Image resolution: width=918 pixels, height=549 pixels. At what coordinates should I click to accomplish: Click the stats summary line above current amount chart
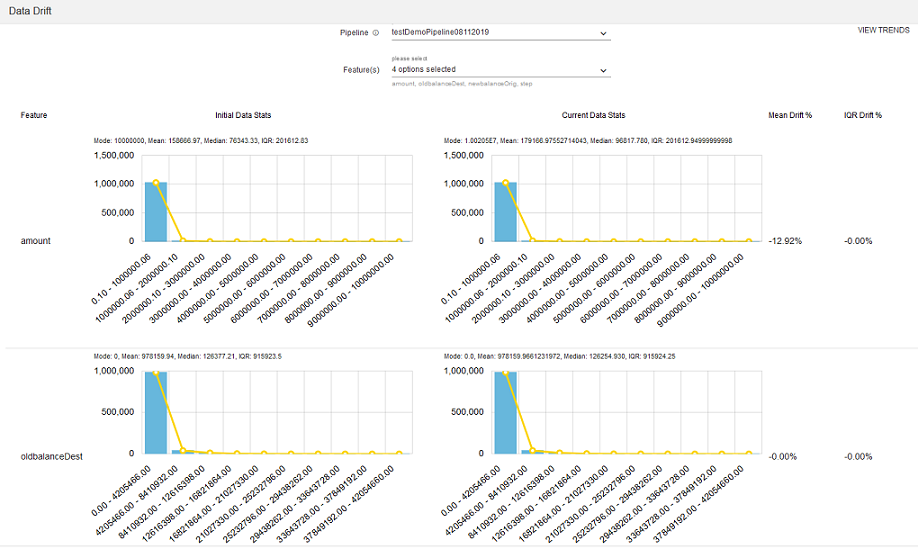click(588, 141)
